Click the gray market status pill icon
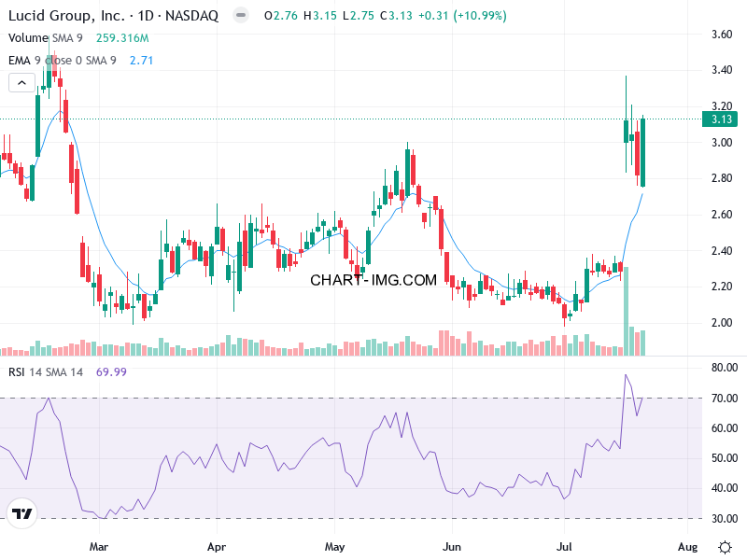 [x=241, y=16]
